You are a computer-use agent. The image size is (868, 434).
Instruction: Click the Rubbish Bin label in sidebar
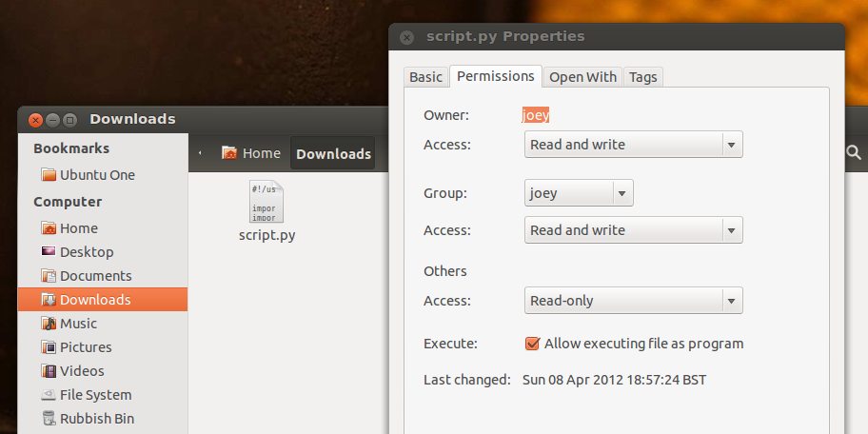point(97,419)
